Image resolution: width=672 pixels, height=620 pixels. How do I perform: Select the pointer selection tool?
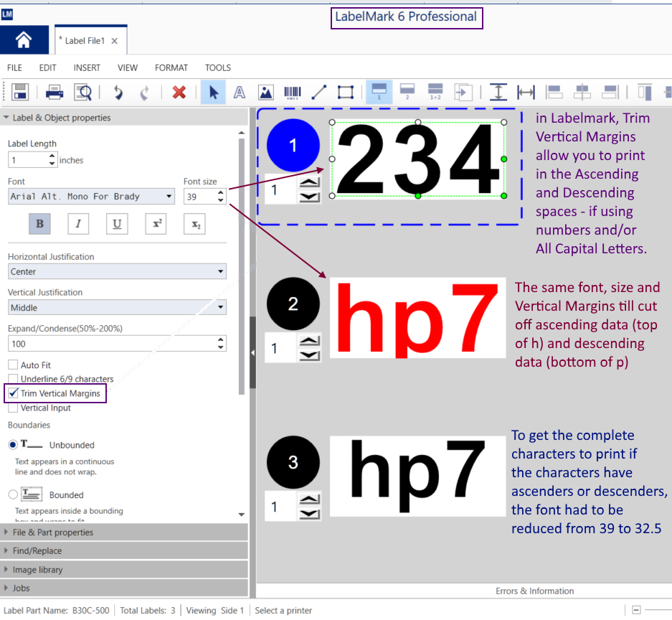coord(213,92)
